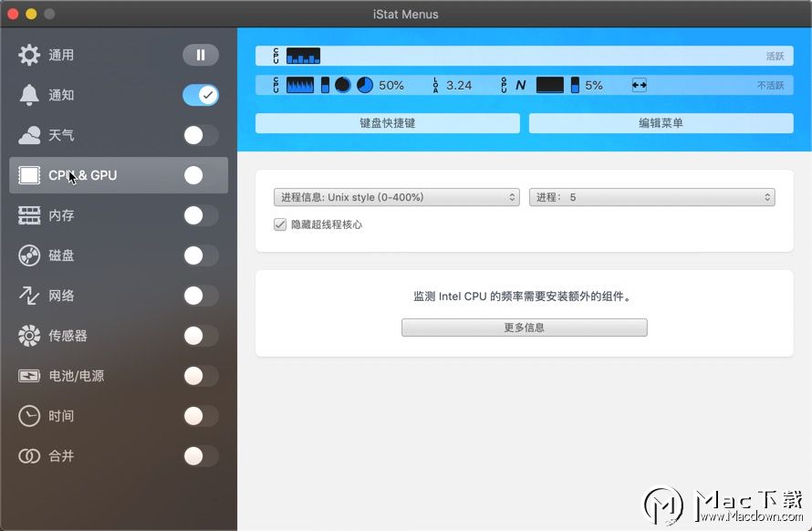Select the dark CPU circle gauge icon

(x=343, y=85)
